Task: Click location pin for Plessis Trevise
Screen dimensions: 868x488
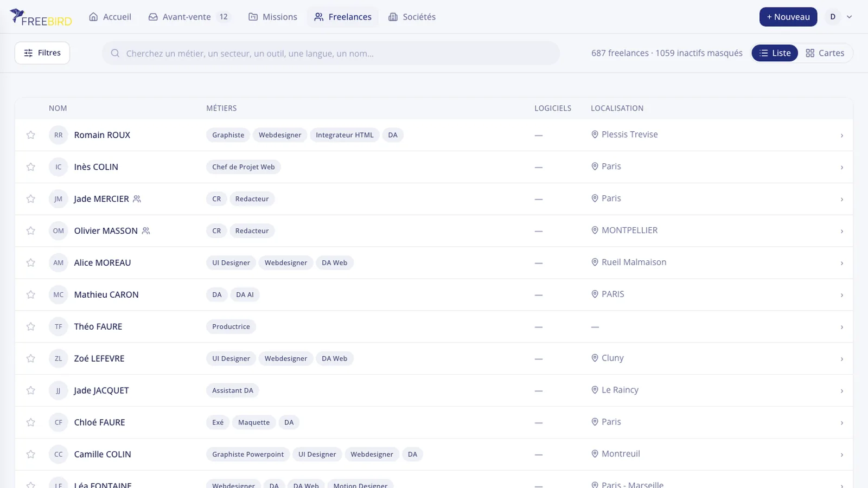Action: click(x=595, y=134)
